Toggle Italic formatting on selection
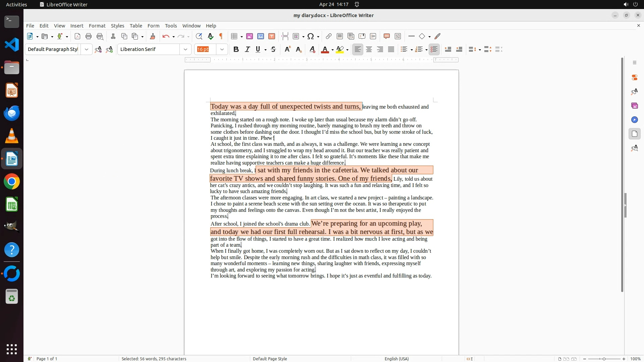This screenshot has width=644, height=362. (248, 50)
